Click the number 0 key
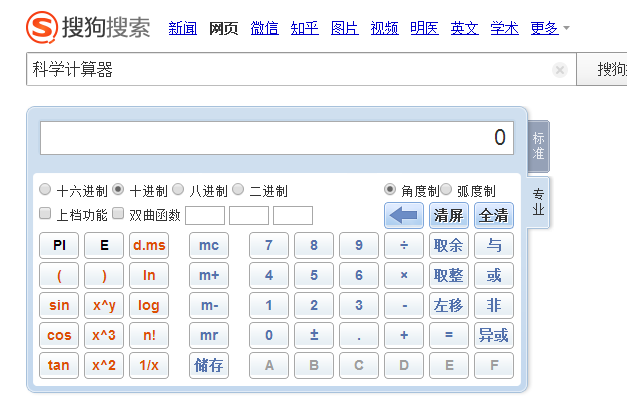 click(269, 335)
